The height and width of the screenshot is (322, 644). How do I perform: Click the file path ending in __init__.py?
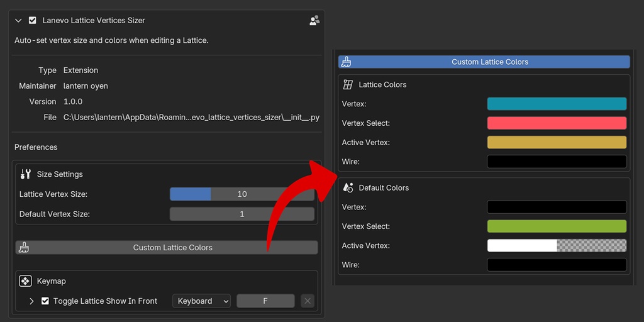(x=191, y=118)
